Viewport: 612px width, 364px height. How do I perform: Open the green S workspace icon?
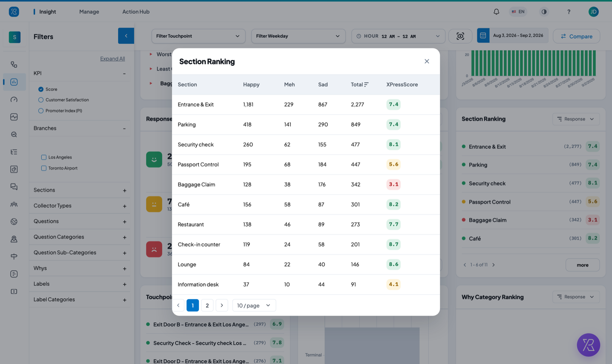click(14, 37)
